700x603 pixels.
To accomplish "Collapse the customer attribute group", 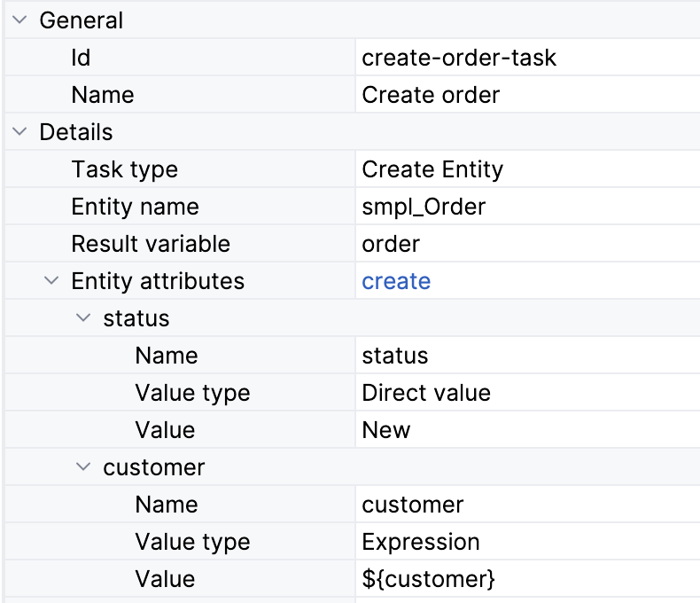I will 83,467.
